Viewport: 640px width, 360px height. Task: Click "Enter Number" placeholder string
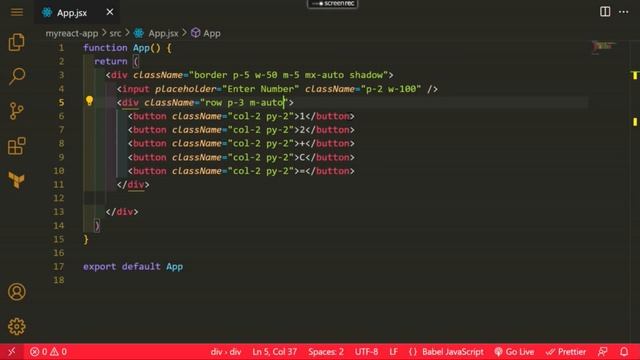click(x=260, y=89)
